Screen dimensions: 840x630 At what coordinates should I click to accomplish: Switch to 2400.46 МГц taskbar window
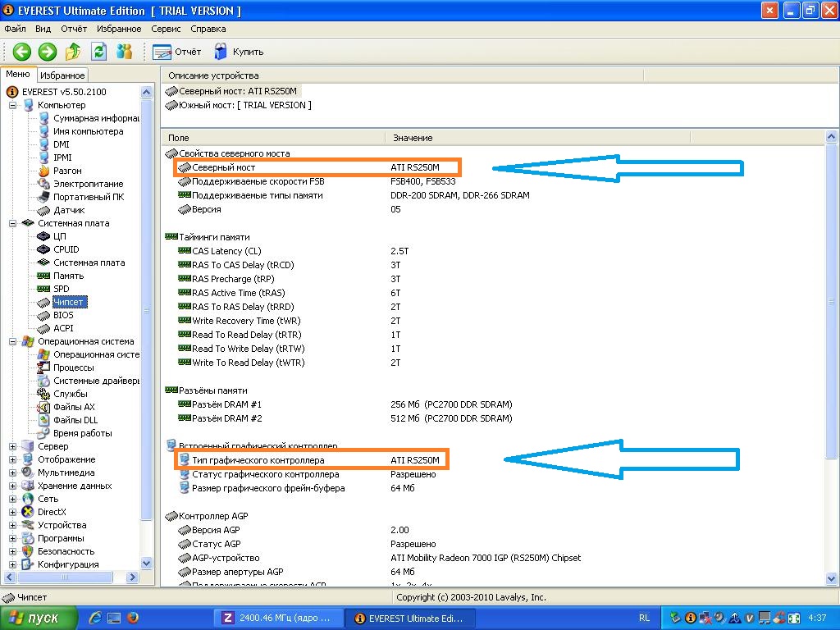(278, 619)
